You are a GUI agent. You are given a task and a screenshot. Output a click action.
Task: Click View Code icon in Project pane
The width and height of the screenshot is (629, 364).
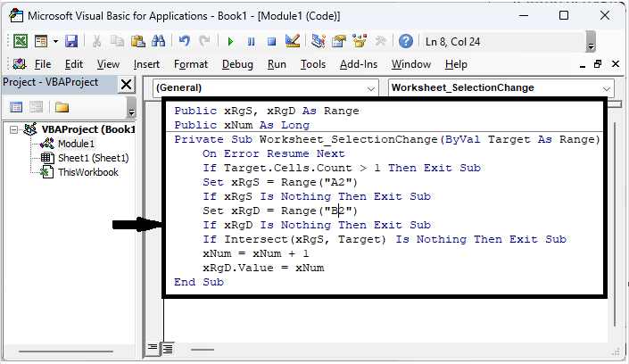16,107
